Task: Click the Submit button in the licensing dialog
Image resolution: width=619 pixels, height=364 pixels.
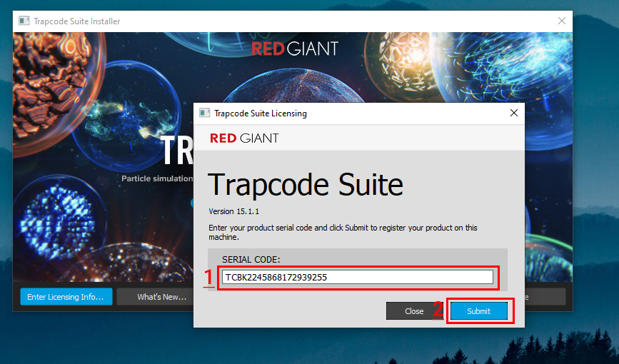Action: click(x=479, y=311)
